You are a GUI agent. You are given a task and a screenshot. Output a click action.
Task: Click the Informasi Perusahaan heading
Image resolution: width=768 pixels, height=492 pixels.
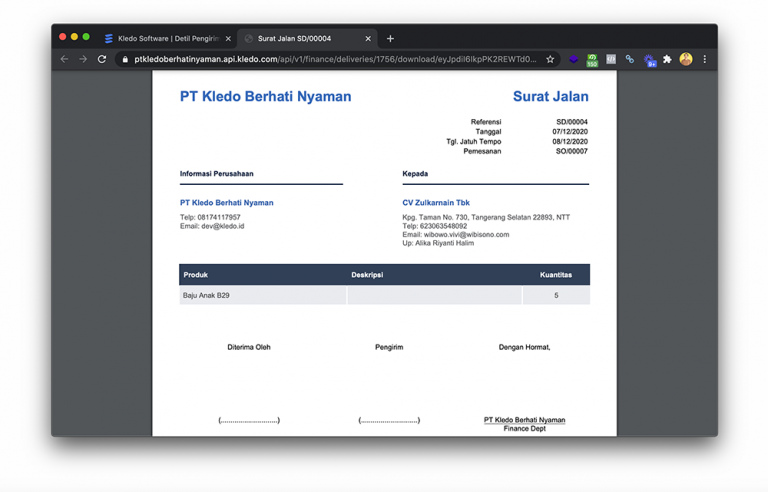click(216, 174)
